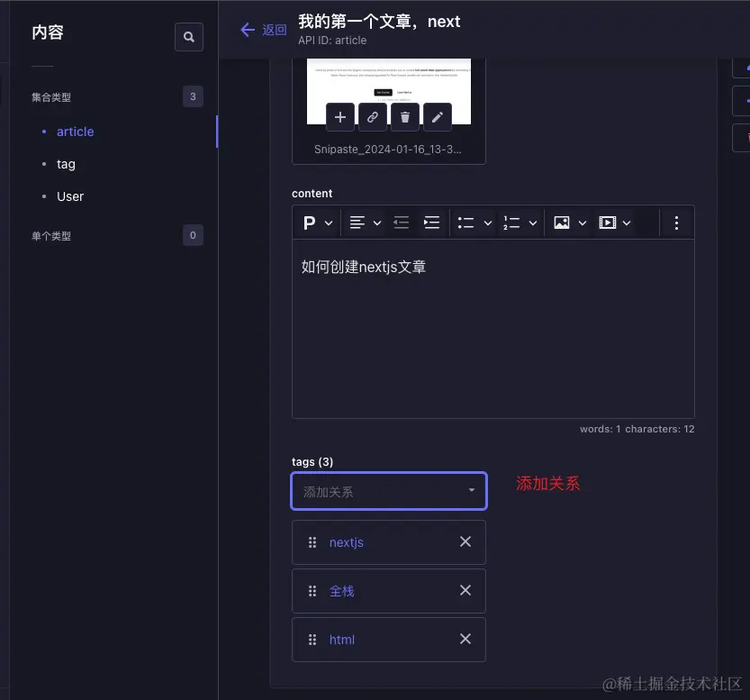Screen dimensions: 750x700
Task: Open the text alignment dropdown
Action: pyautogui.click(x=366, y=223)
